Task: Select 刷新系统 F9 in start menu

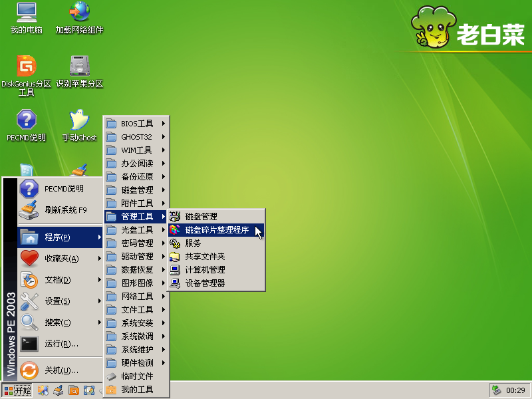Action: click(x=60, y=210)
